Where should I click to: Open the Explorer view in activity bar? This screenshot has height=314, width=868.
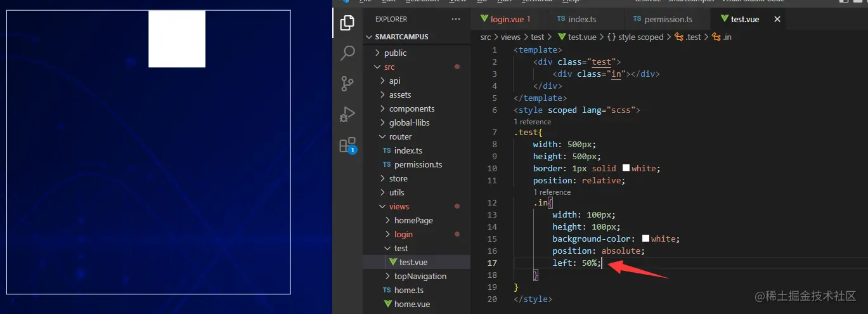347,23
